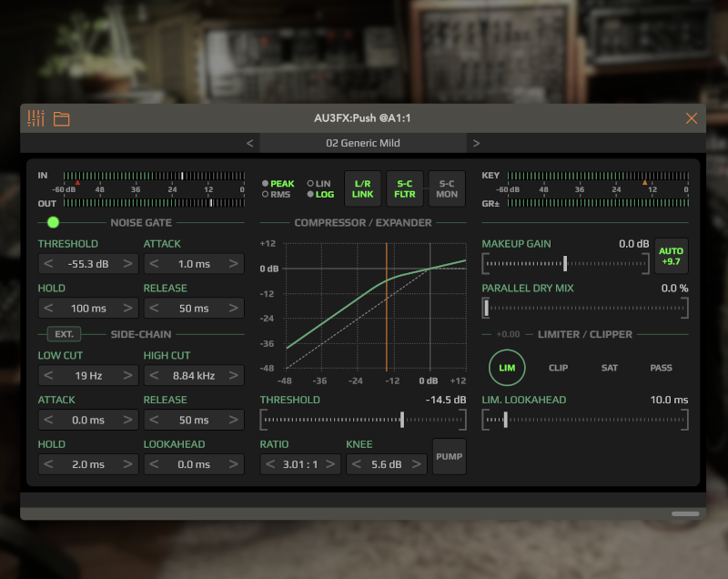Click the bottom horizontal scrollbar handle
Image resolution: width=728 pixels, height=579 pixels.
coord(685,513)
